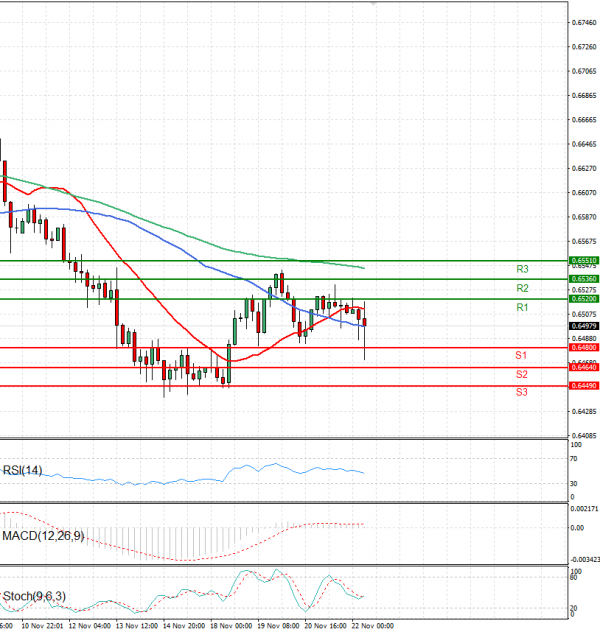This screenshot has width=600, height=632.
Task: Click the 0.67260 price axis value
Action: click(x=584, y=47)
